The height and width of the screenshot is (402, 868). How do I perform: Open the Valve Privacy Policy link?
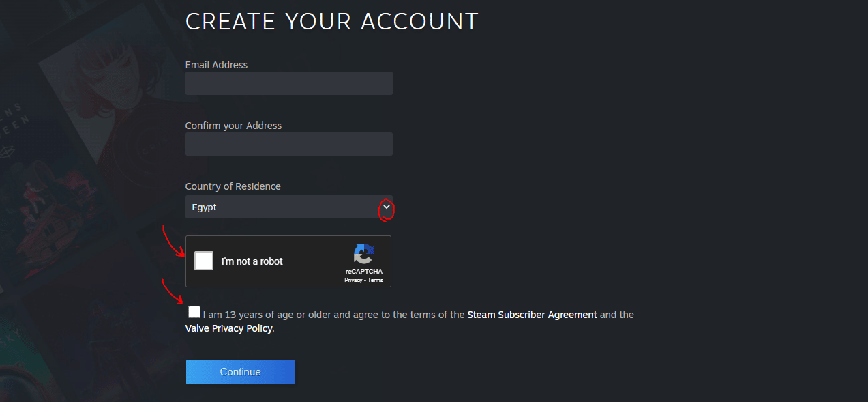coord(228,328)
